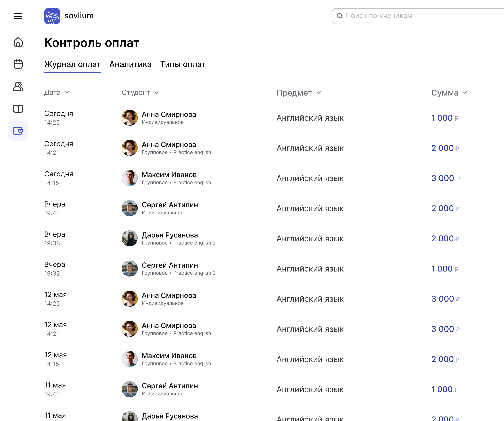Open the hamburger menu
The image size is (504, 421).
(18, 16)
